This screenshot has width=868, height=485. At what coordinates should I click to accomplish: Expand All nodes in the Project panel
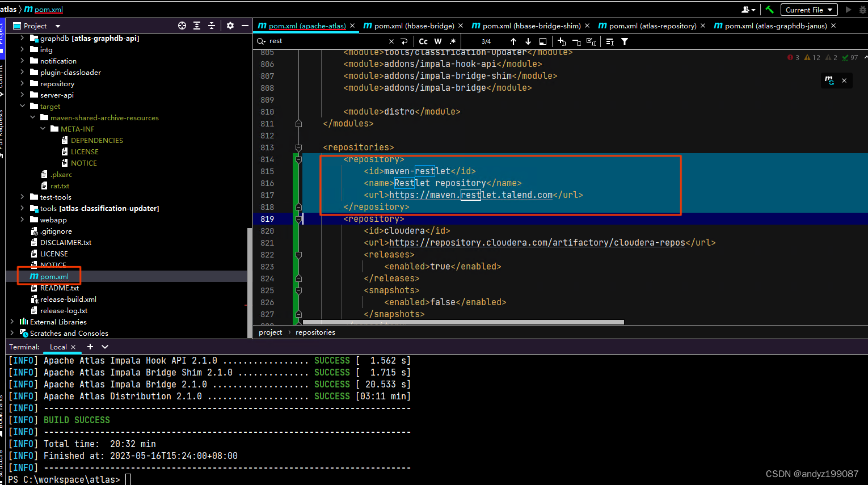coord(196,26)
